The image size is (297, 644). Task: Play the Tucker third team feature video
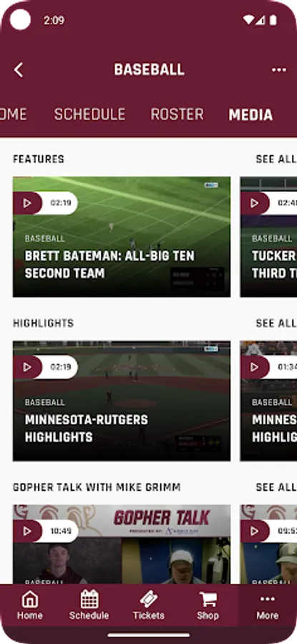click(x=255, y=203)
